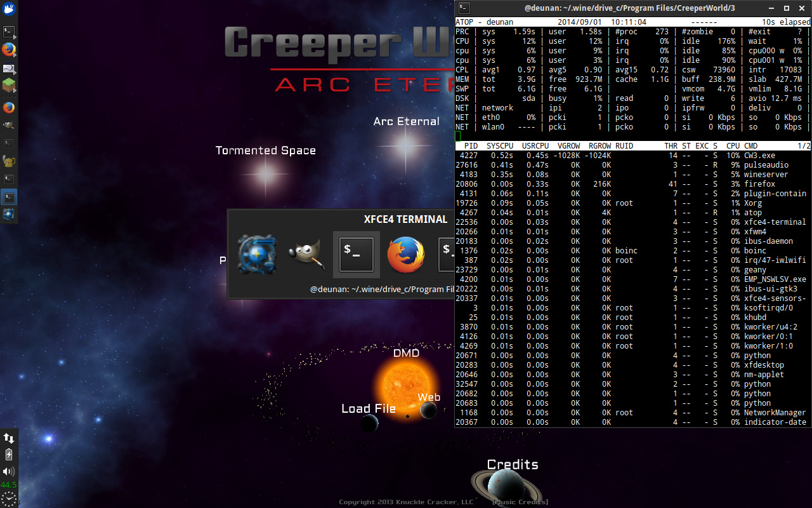The image size is (812, 508).
Task: Pick Creeper World icon in window switcher
Action: [257, 255]
